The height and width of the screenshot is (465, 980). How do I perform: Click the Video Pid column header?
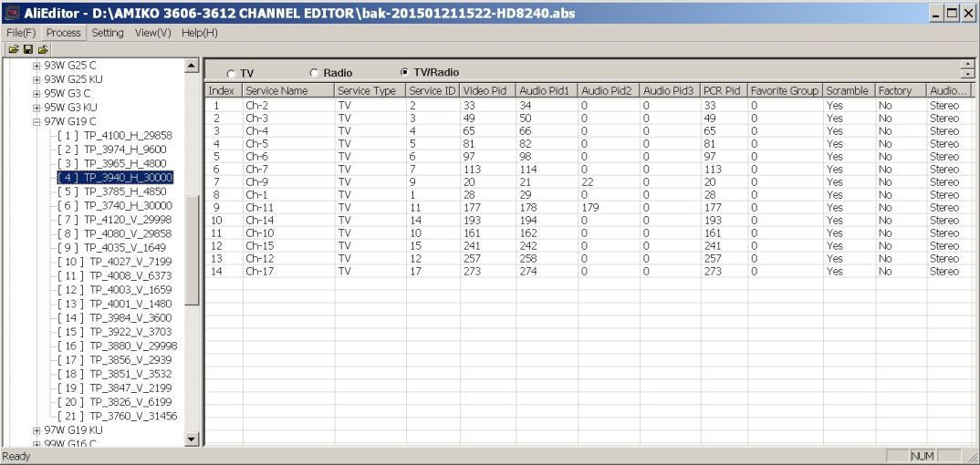click(x=487, y=90)
